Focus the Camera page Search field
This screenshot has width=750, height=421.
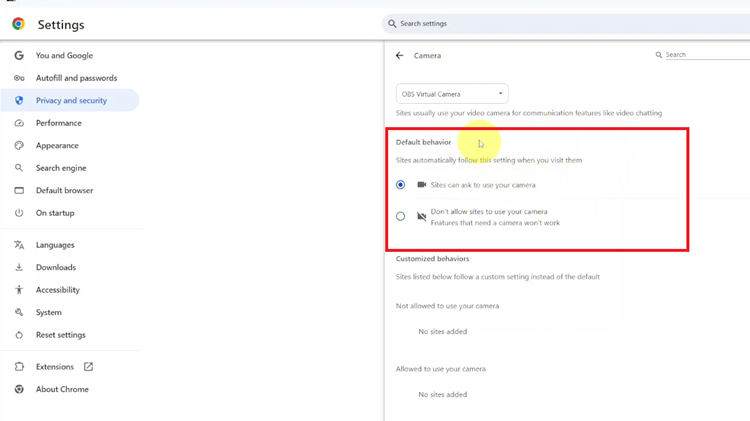pyautogui.click(x=707, y=55)
